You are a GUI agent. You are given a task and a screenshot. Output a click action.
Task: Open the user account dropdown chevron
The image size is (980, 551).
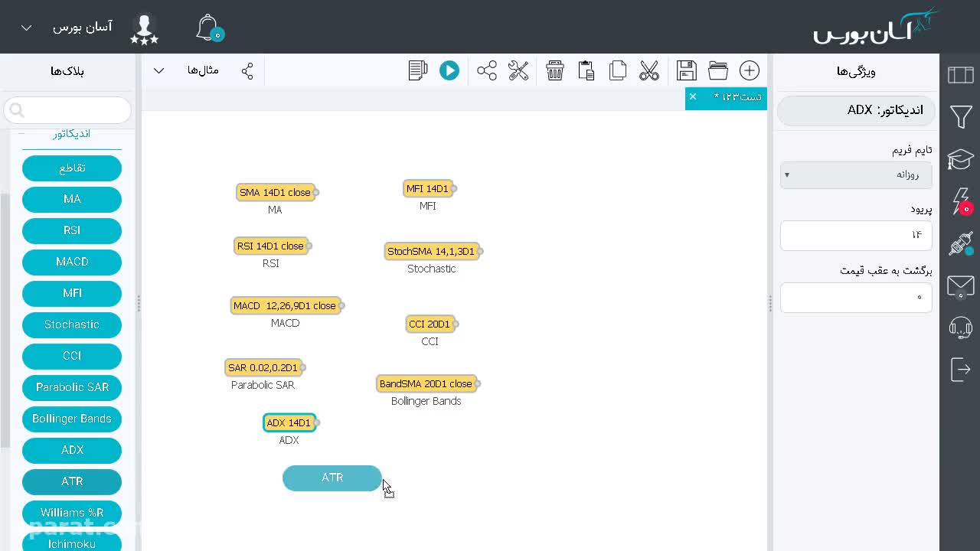[26, 28]
